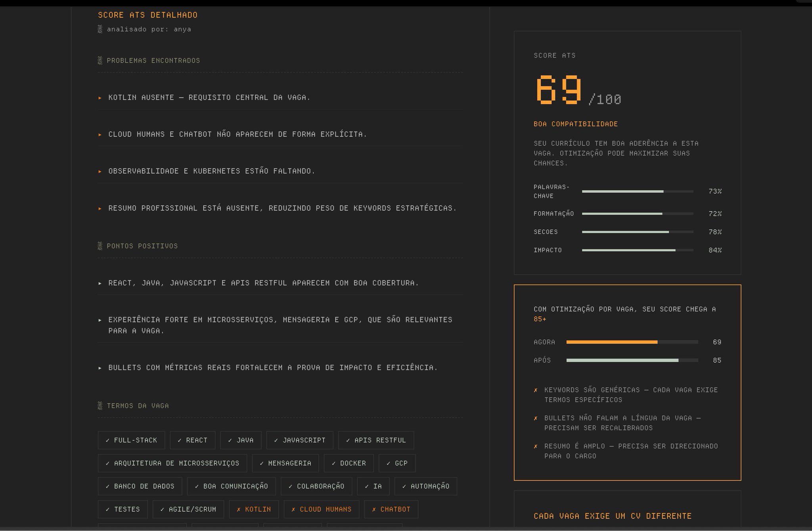
Task: Select ARQUITETURA DE MICROSSERVIÇOS tag
Action: coord(172,463)
